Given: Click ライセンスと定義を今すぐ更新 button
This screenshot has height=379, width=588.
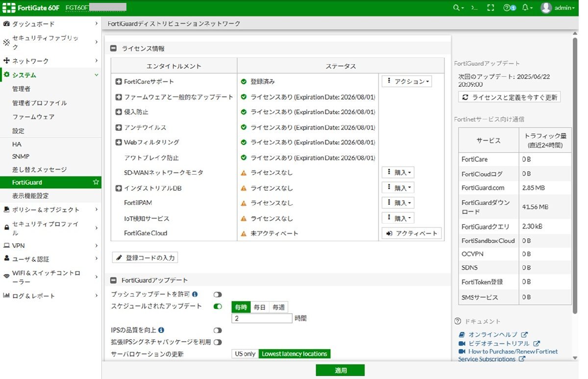Looking at the screenshot, I should (x=510, y=97).
